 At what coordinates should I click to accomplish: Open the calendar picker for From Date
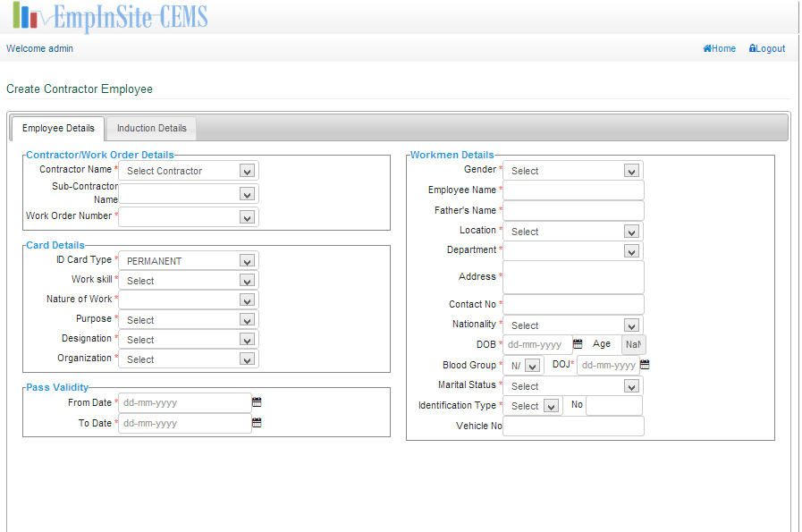pyautogui.click(x=257, y=401)
